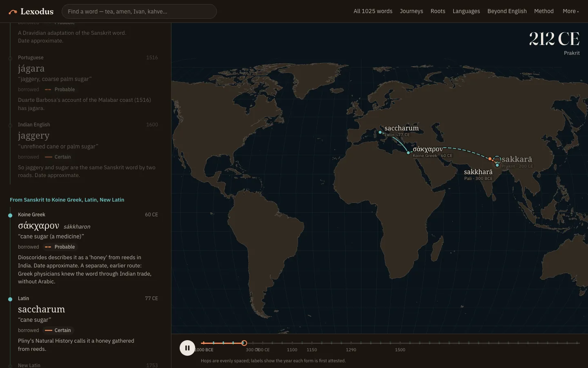Open the All 1025 words page
The width and height of the screenshot is (588, 368).
coord(373,11)
